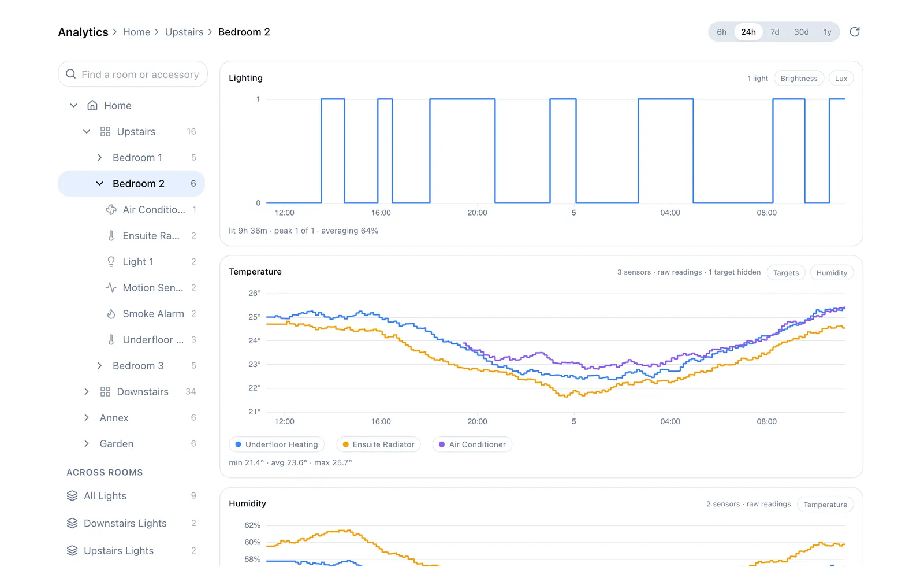924x578 pixels.
Task: Select the 24h time range
Action: [x=748, y=32]
